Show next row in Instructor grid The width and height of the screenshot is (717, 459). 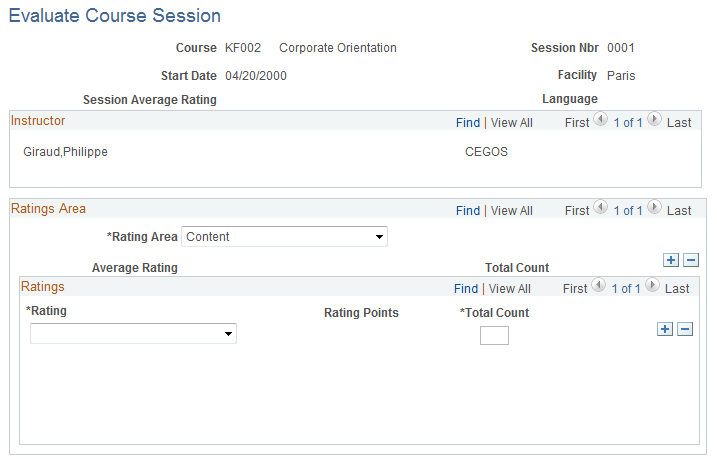click(654, 120)
